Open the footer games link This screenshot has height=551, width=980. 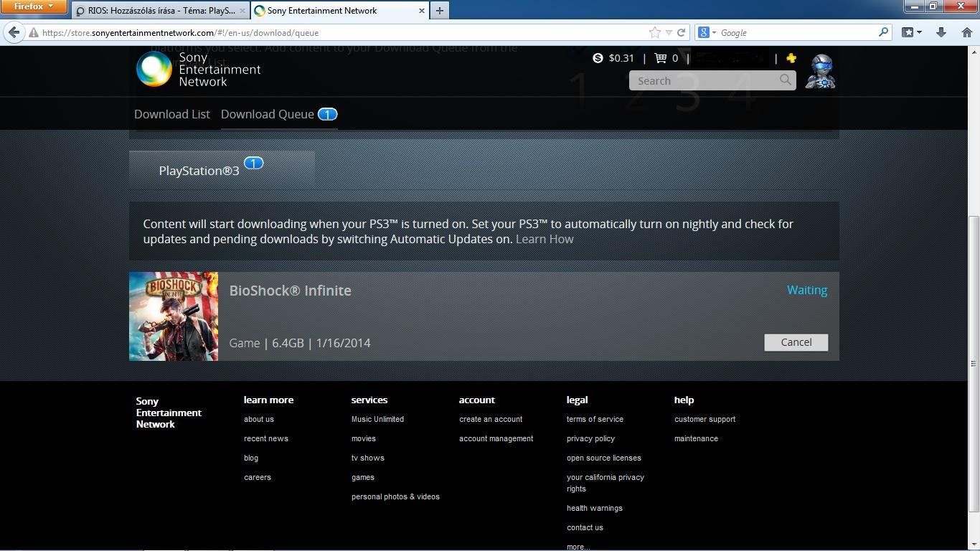click(x=363, y=477)
